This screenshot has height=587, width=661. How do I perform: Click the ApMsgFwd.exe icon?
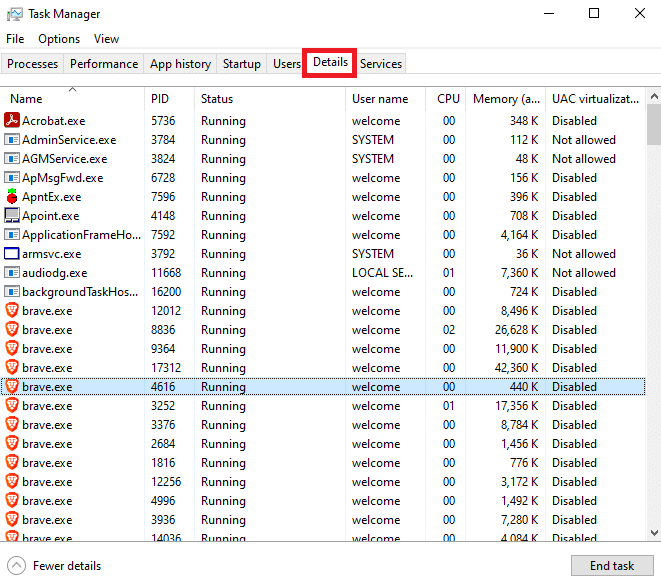tap(12, 177)
